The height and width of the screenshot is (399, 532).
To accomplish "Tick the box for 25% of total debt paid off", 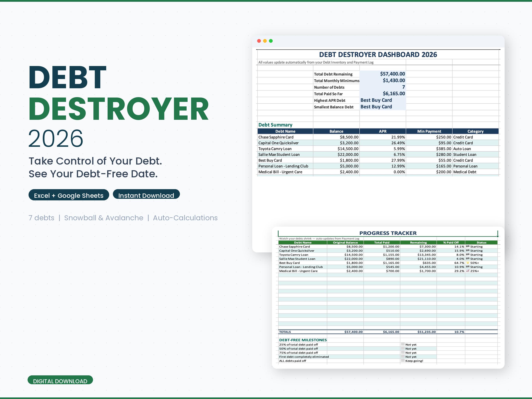I will point(403,344).
